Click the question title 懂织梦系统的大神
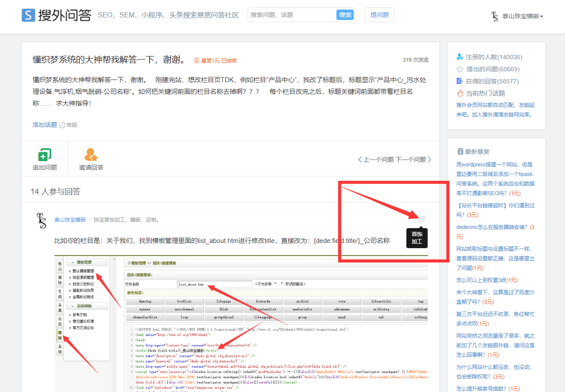565x392 pixels. click(x=109, y=60)
